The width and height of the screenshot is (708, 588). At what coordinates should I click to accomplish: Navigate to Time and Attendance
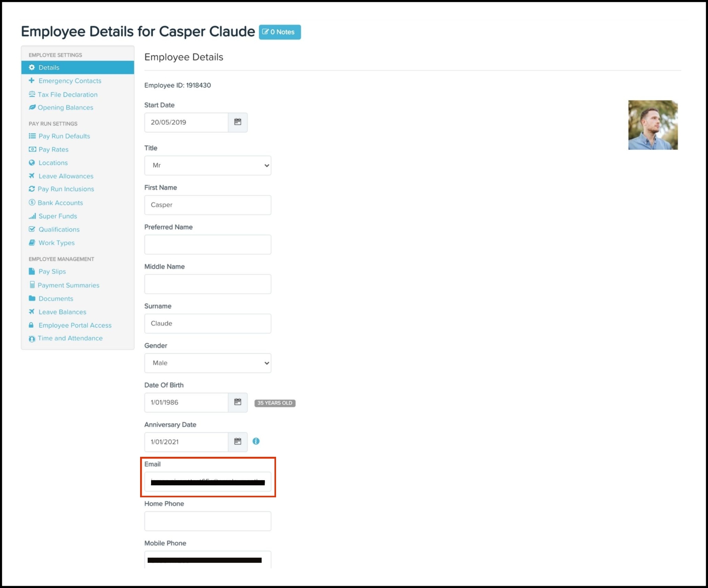(x=70, y=338)
